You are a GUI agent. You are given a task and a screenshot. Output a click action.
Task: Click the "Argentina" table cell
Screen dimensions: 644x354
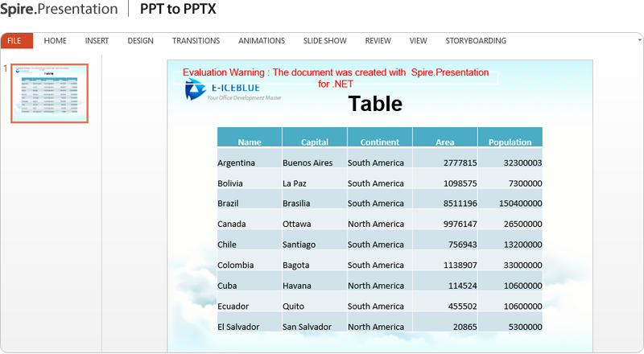tap(236, 163)
